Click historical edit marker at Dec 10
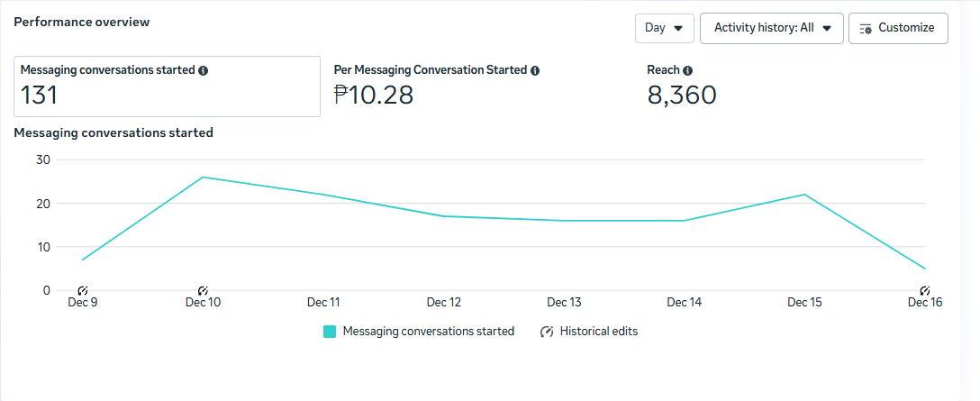This screenshot has height=401, width=980. (x=203, y=290)
